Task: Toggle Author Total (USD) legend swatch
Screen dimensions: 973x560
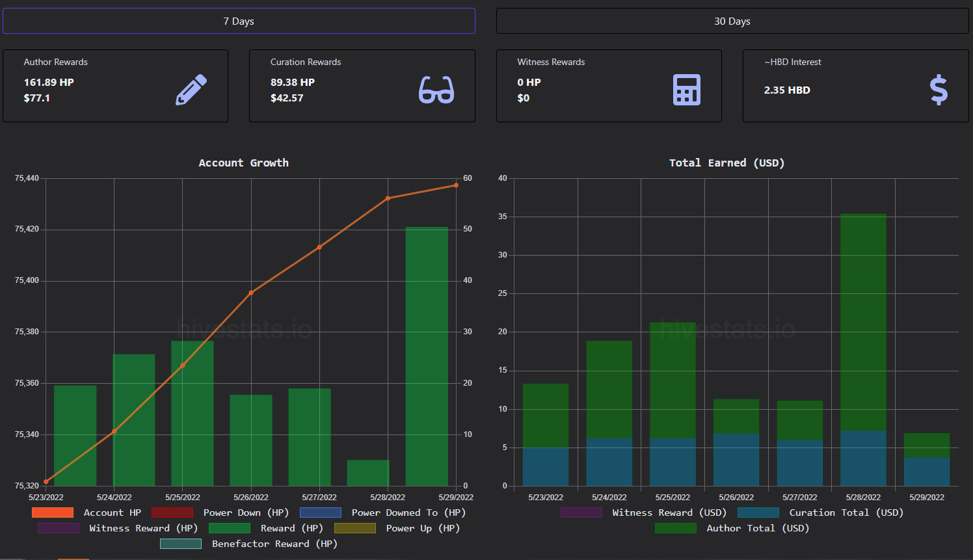Action: [676, 528]
